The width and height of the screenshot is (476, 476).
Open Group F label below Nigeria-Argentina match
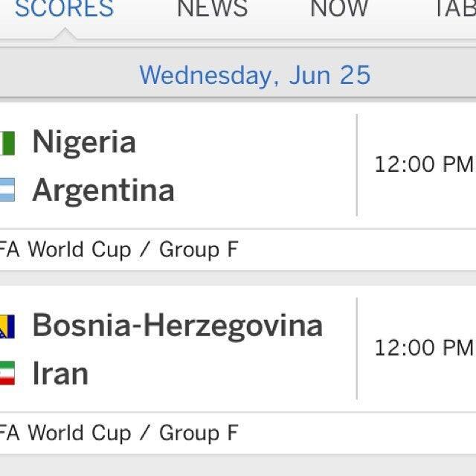pyautogui.click(x=119, y=250)
